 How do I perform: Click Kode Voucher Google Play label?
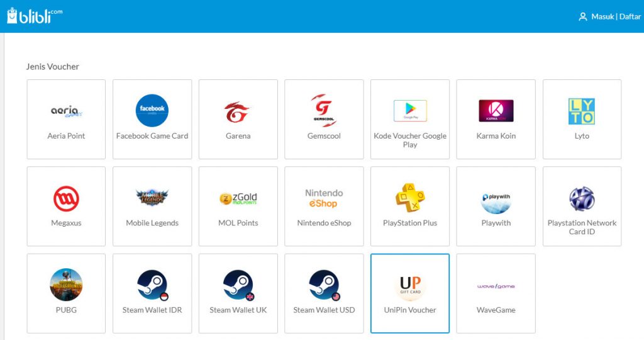coord(410,140)
